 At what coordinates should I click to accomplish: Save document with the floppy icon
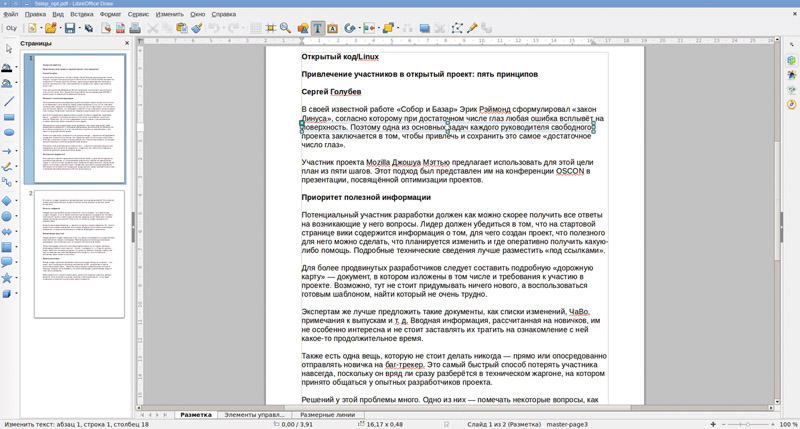pyautogui.click(x=69, y=28)
